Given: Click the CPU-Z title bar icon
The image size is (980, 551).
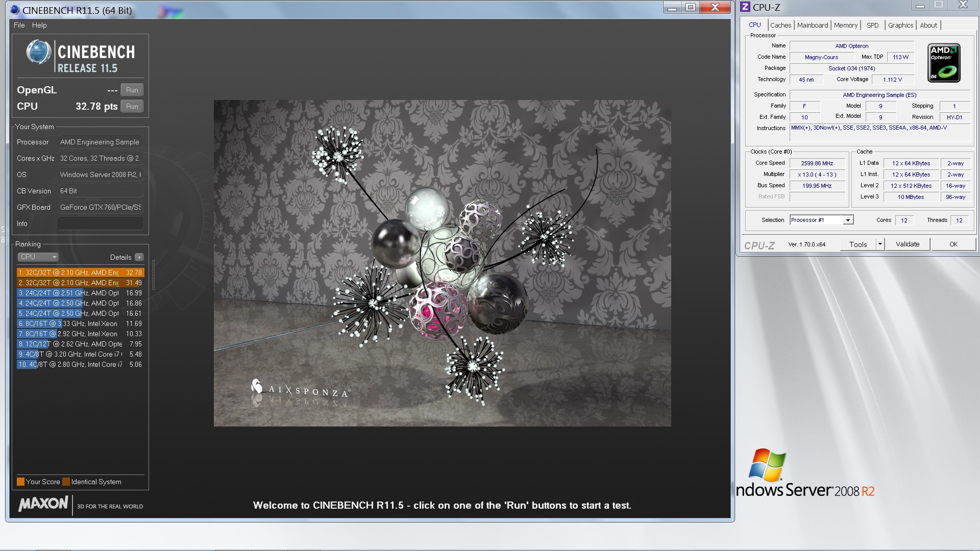Looking at the screenshot, I should pyautogui.click(x=745, y=7).
